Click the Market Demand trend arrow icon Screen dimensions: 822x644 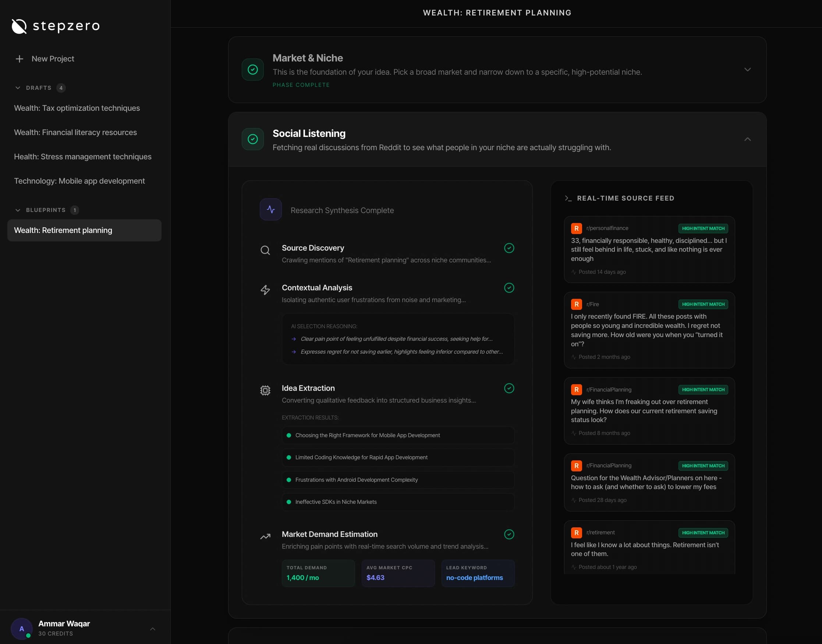[265, 536]
